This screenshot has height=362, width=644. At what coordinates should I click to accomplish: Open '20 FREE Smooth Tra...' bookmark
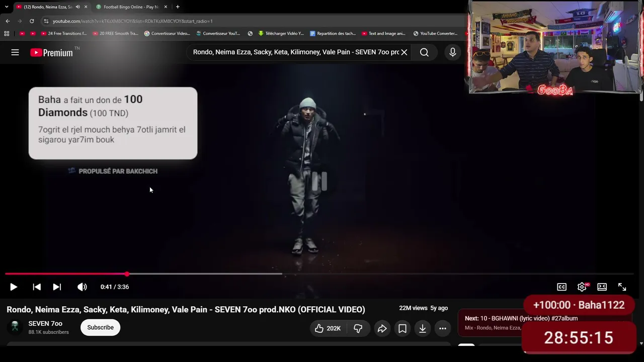click(x=115, y=34)
